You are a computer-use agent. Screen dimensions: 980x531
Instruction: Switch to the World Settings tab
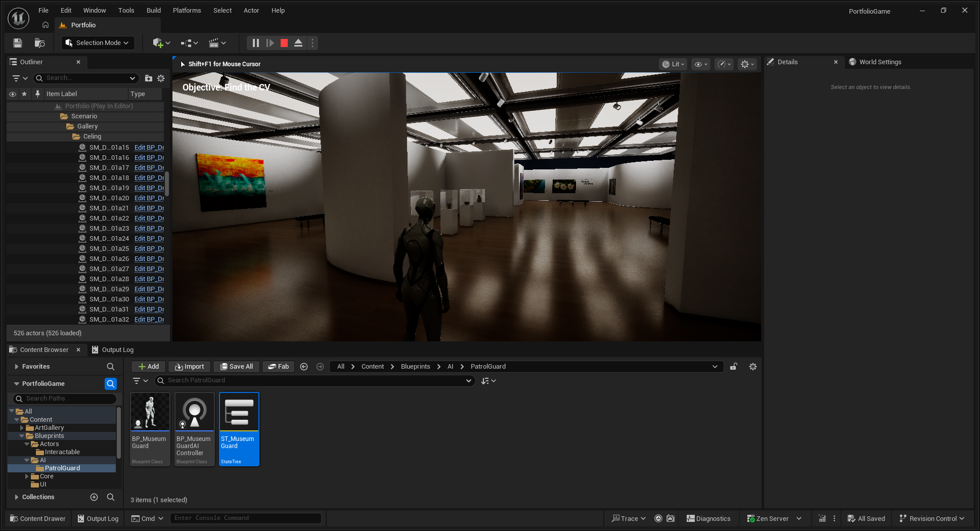click(x=875, y=62)
